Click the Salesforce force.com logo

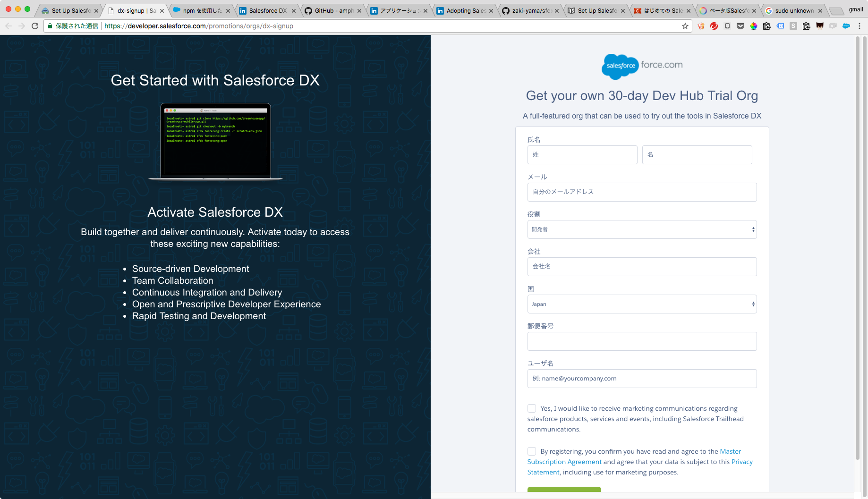click(x=642, y=66)
